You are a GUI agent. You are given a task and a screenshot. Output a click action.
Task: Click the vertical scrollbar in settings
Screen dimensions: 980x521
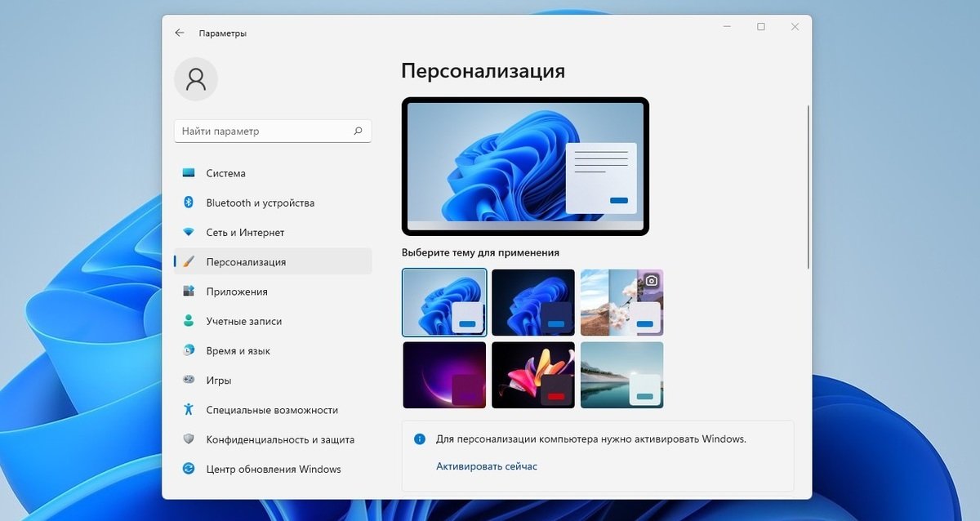tap(808, 186)
